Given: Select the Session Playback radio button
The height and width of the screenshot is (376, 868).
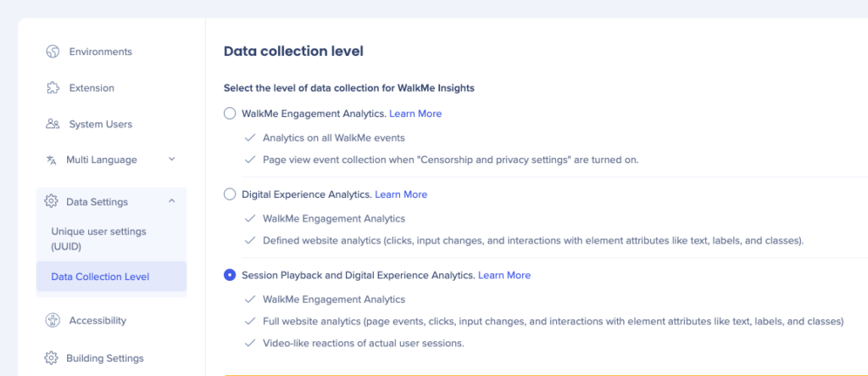Looking at the screenshot, I should coord(230,275).
